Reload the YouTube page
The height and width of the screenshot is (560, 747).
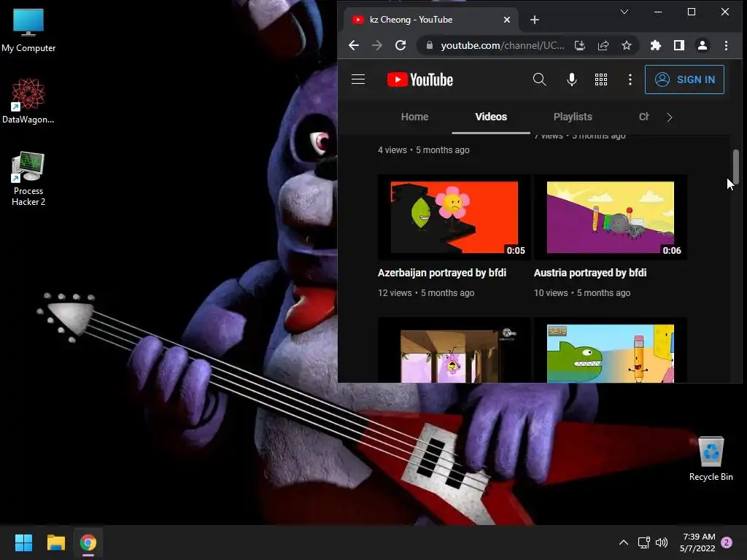400,45
